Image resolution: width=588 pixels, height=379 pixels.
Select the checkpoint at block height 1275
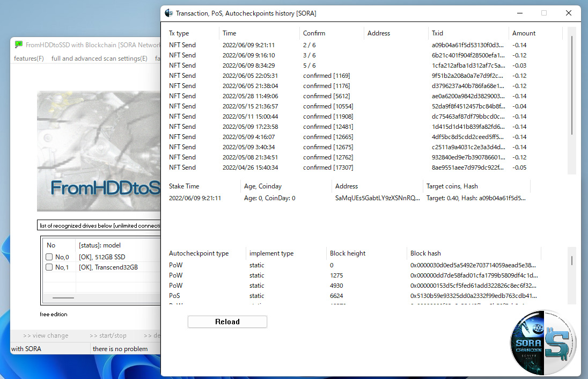(353, 275)
